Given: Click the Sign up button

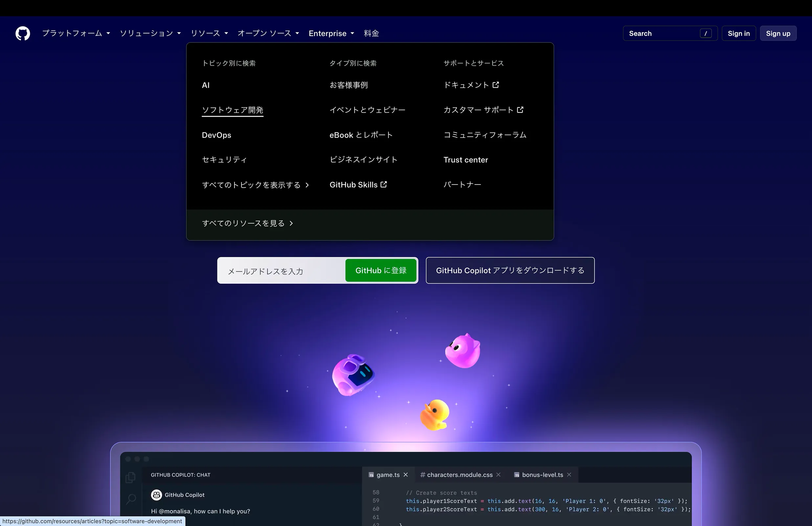Looking at the screenshot, I should click(778, 34).
